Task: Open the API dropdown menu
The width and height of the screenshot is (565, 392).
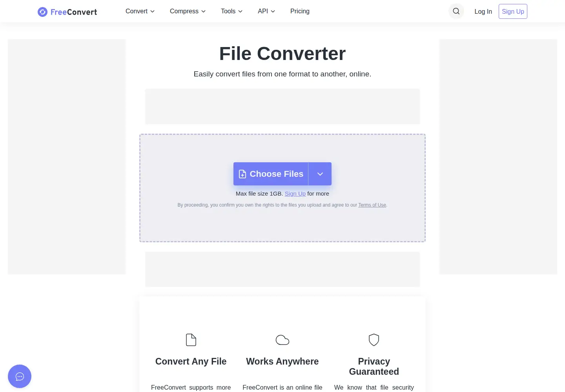Action: tap(266, 11)
